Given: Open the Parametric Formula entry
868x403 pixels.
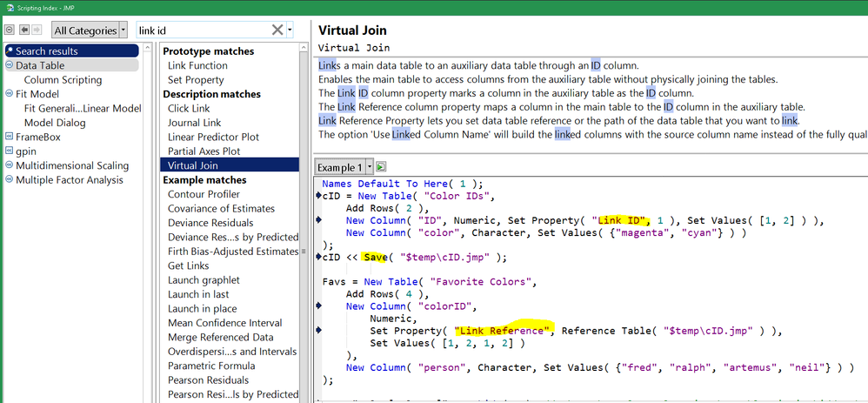Looking at the screenshot, I should point(211,366).
